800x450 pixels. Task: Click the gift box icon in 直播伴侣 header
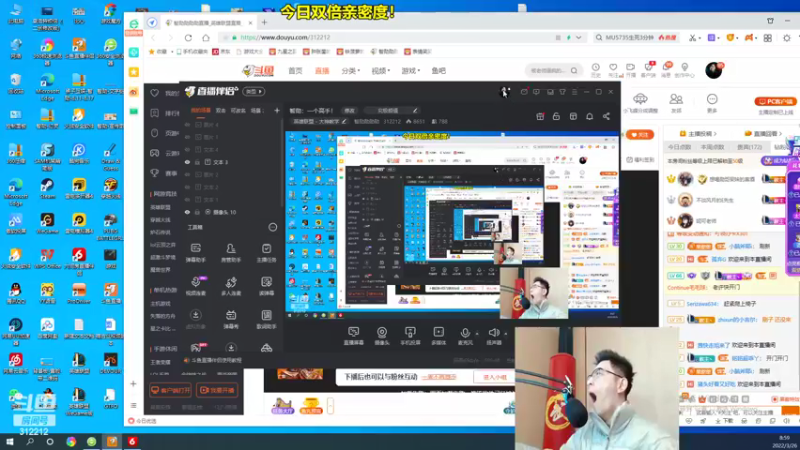click(540, 116)
